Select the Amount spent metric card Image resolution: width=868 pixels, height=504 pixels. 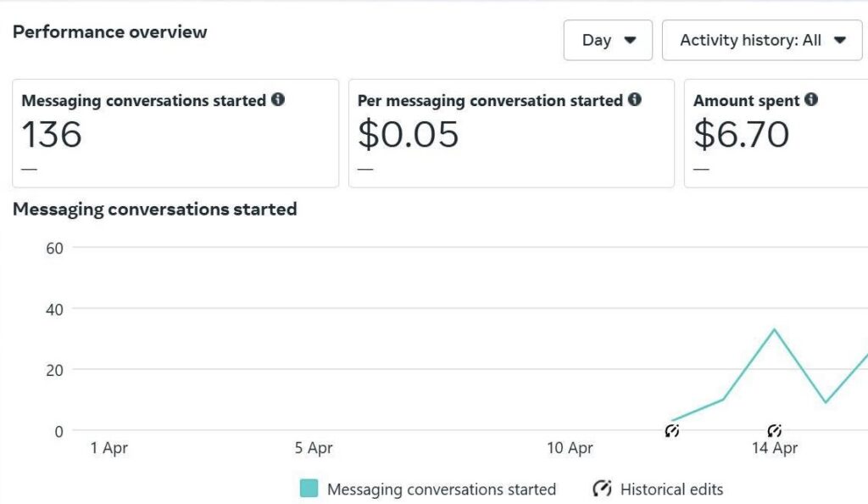tap(776, 133)
